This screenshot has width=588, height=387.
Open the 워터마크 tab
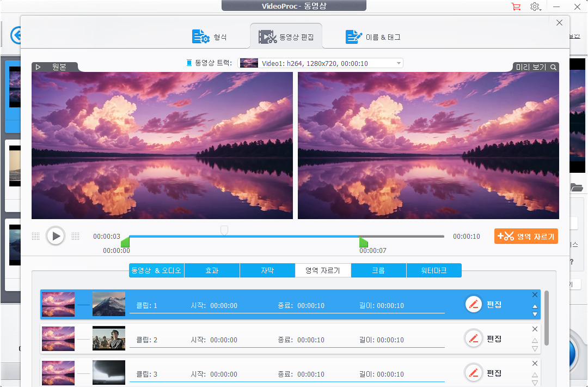coord(434,270)
